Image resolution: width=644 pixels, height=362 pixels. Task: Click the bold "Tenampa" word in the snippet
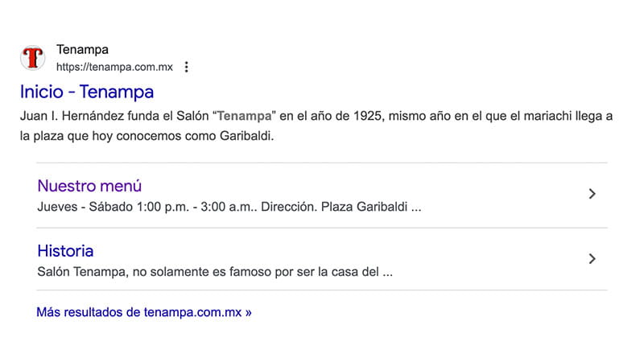click(x=246, y=116)
